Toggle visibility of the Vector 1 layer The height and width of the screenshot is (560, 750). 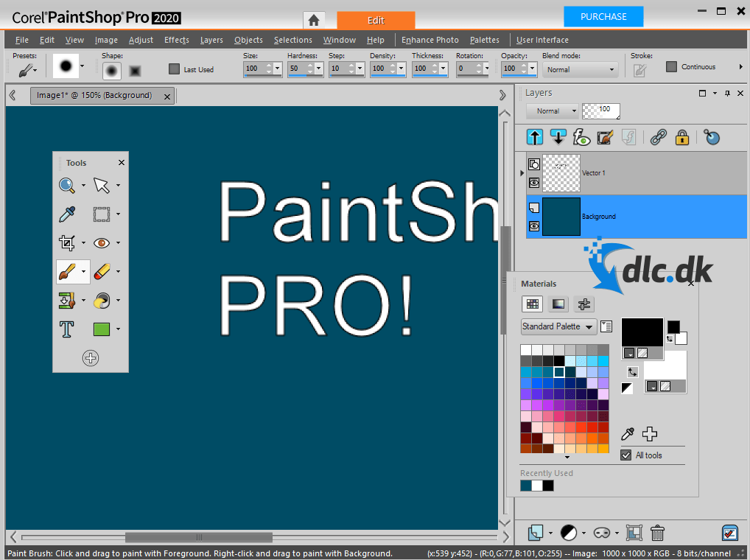coord(533,183)
